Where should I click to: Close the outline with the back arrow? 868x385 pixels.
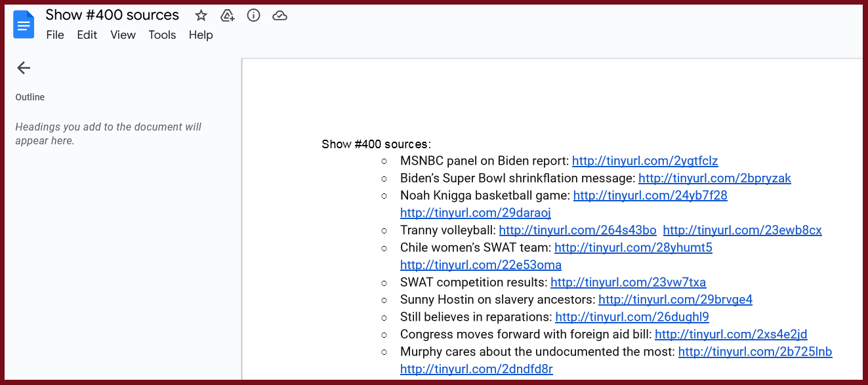[24, 68]
